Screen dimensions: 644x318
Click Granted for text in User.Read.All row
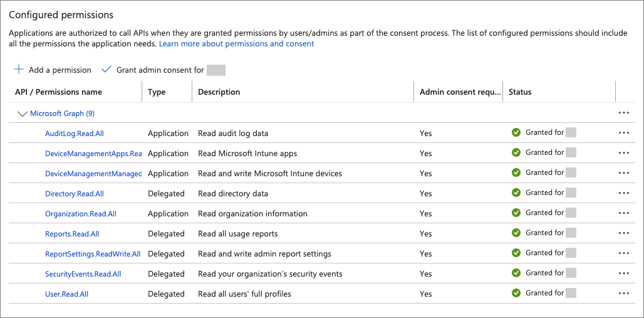tap(544, 293)
